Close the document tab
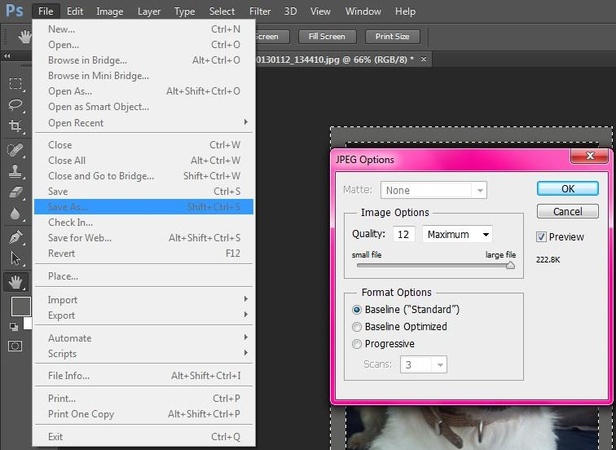 coord(423,59)
